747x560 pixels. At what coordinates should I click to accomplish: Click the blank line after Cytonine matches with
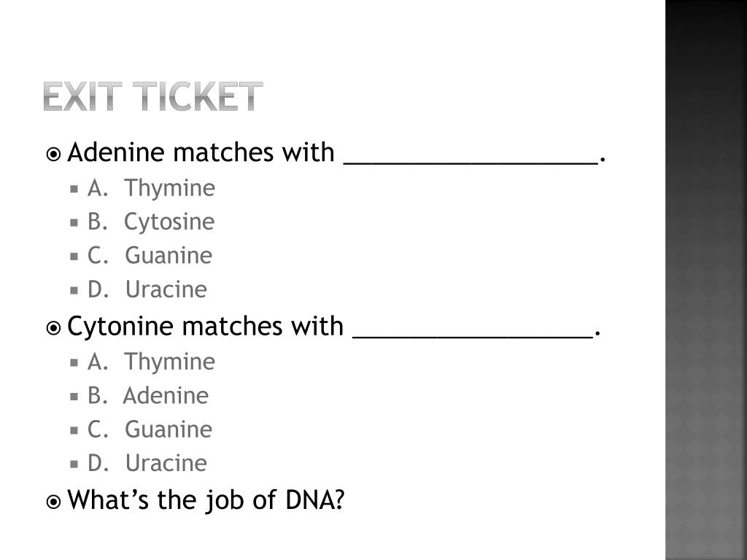(x=473, y=334)
